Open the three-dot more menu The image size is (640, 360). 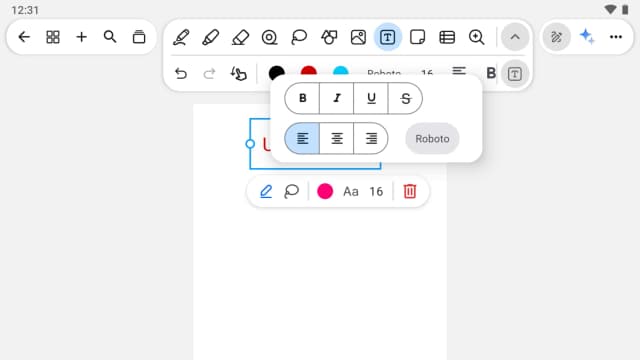click(x=616, y=37)
